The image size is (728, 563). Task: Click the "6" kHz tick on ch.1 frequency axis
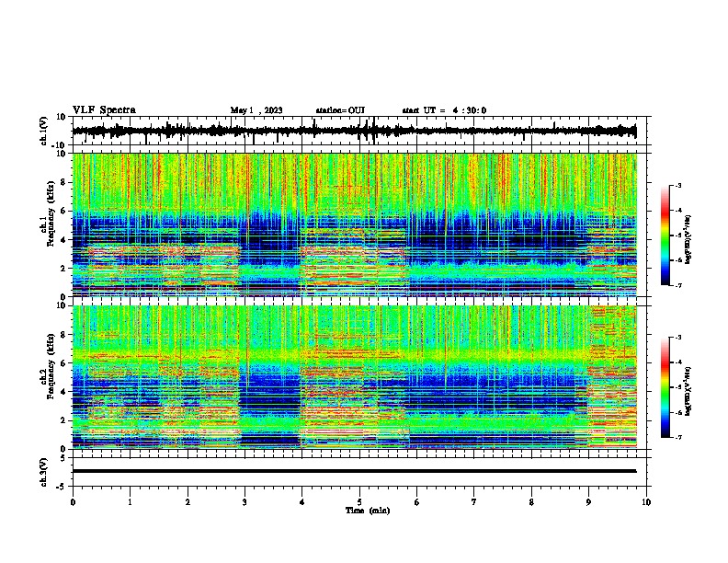coord(63,211)
